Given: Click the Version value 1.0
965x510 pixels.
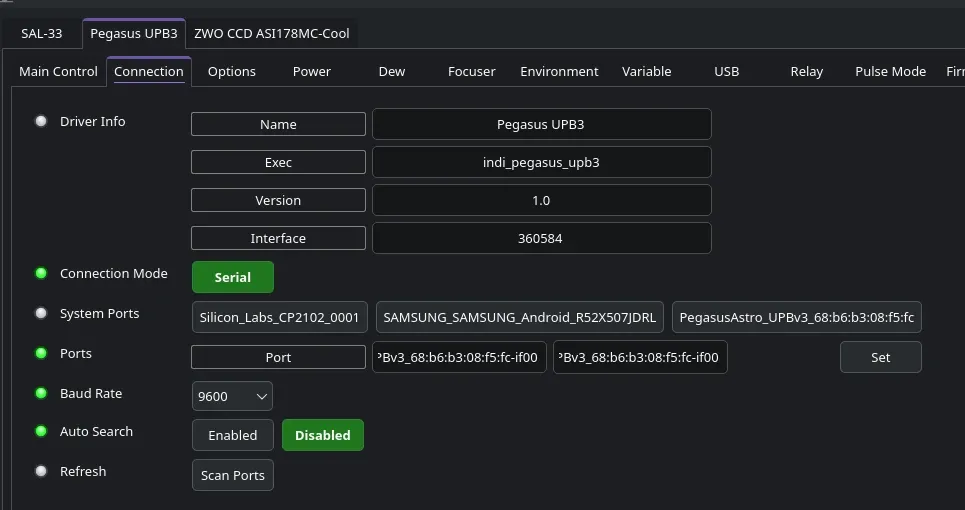Looking at the screenshot, I should 542,201.
